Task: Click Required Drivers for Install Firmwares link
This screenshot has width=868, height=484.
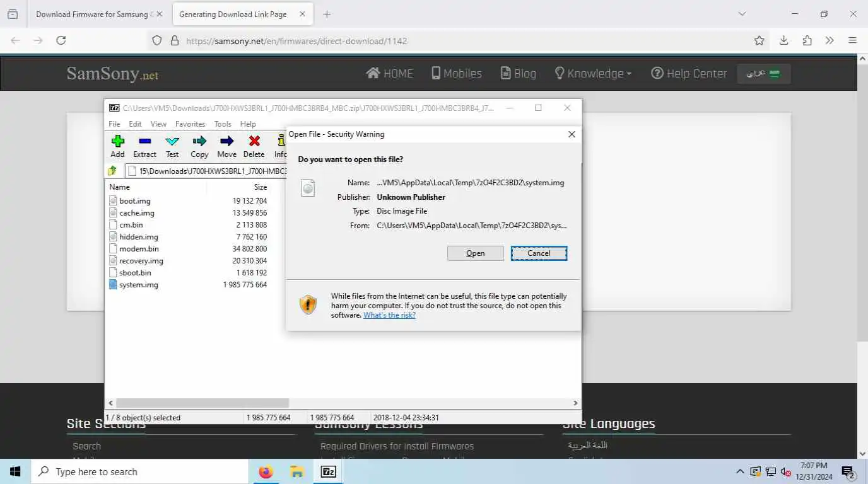Action: [397, 446]
